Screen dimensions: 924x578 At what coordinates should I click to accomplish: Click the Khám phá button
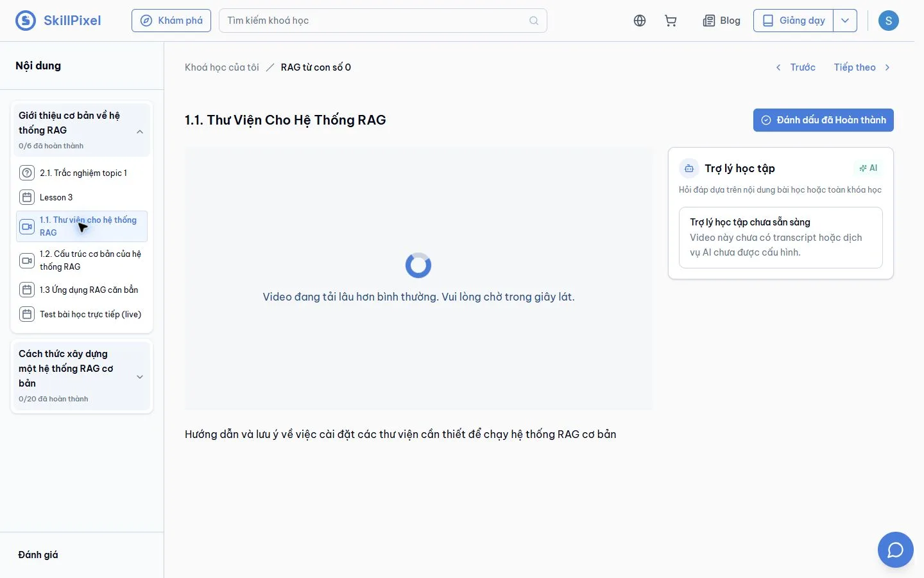click(171, 21)
